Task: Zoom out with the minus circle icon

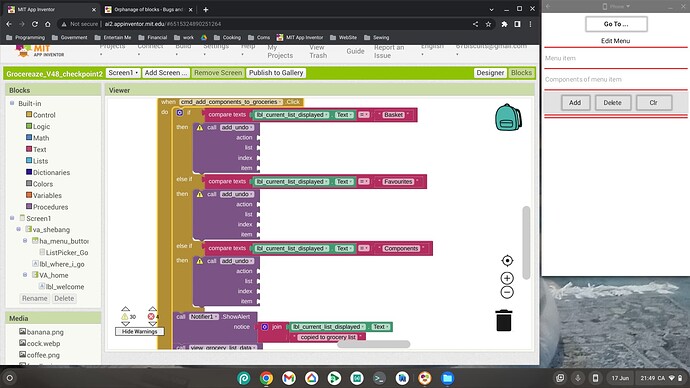Action: (x=507, y=292)
